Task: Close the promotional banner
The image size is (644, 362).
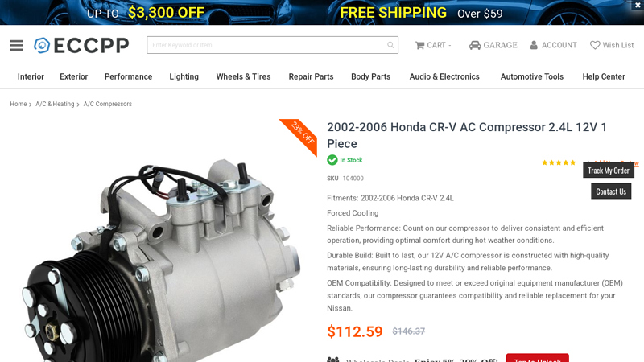Action: tap(638, 5)
